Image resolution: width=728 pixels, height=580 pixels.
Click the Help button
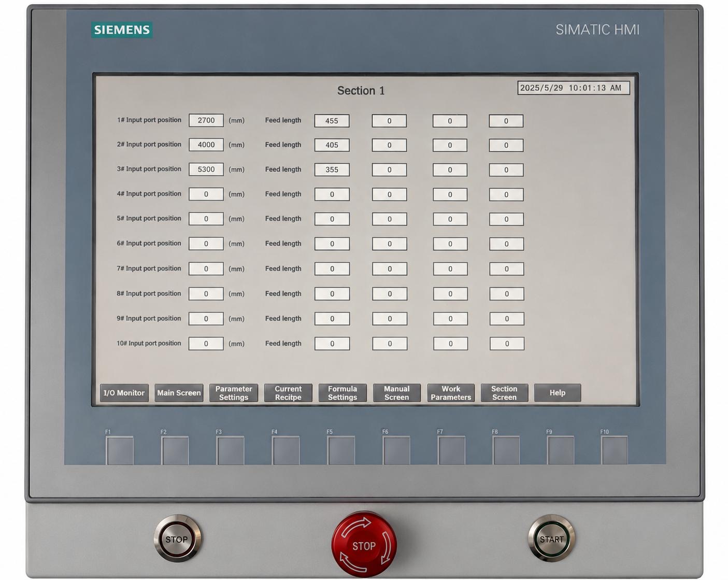click(558, 393)
